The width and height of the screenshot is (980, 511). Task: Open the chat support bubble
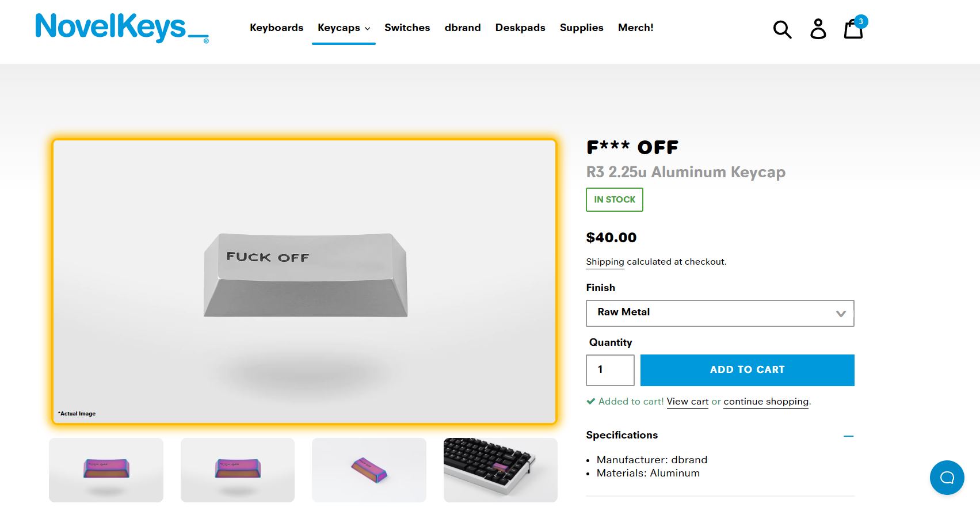click(947, 477)
